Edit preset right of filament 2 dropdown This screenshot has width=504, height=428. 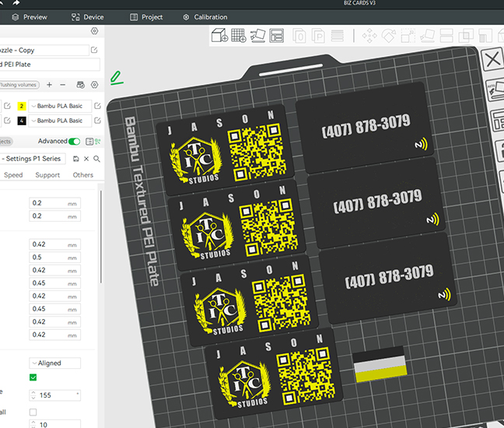coord(97,106)
